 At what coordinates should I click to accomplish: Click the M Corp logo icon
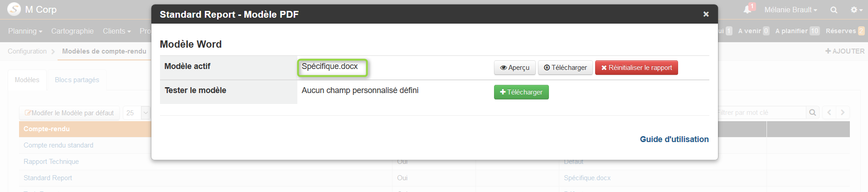(14, 9)
